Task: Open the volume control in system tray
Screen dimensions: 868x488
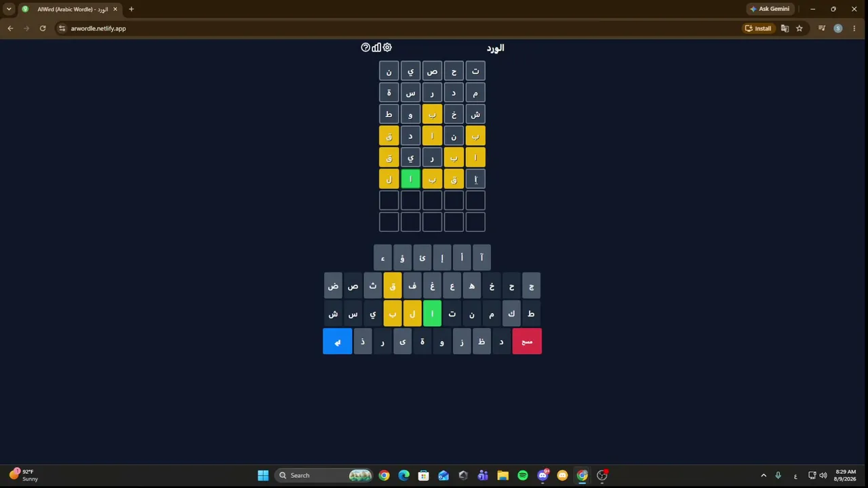Action: 823,475
